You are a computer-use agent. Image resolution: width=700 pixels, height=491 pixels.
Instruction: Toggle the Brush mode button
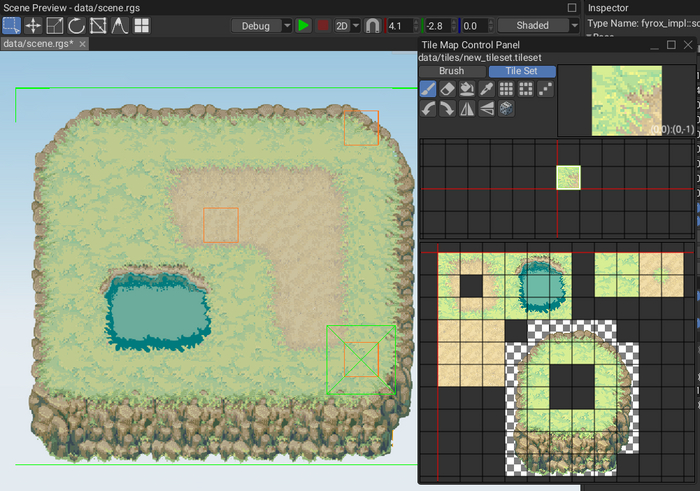[x=451, y=71]
